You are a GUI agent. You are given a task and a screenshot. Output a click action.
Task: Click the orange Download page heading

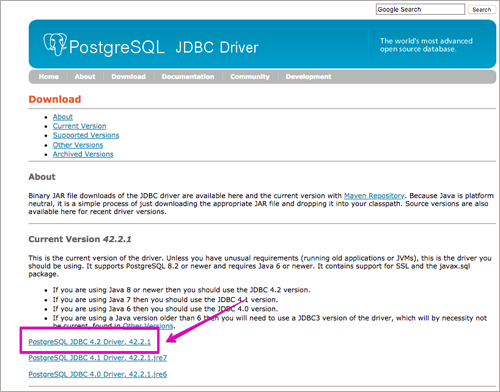pyautogui.click(x=55, y=99)
